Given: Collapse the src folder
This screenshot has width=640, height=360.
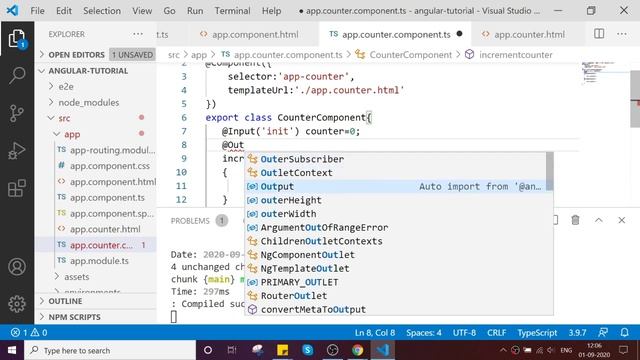Looking at the screenshot, I should (x=64, y=118).
